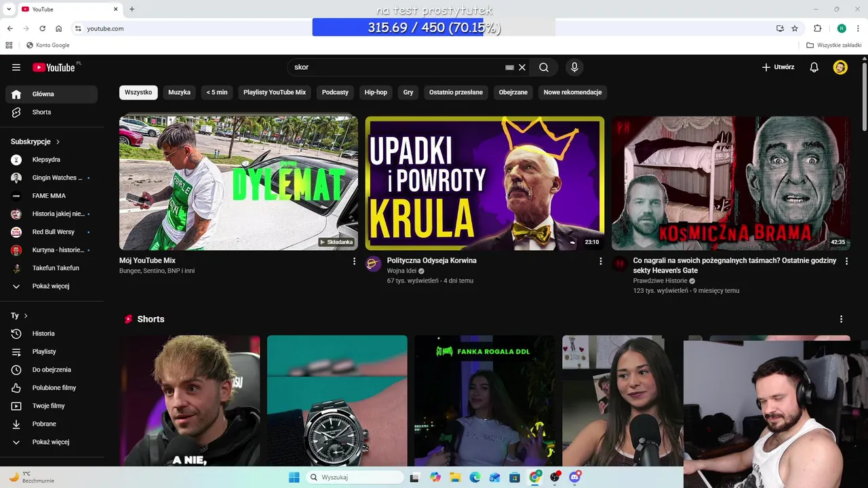Open Gingin Watches subscription

[x=52, y=178]
